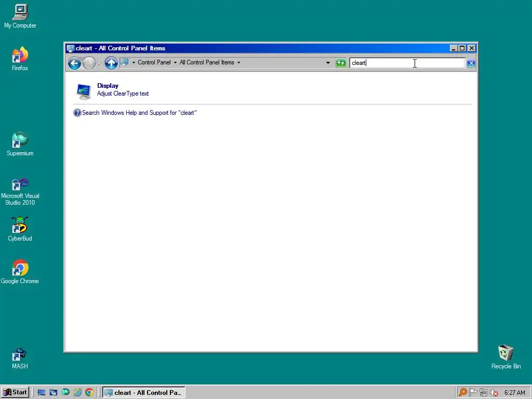532x399 pixels.
Task: Click the orange magnifier tray icon
Action: coord(462,393)
